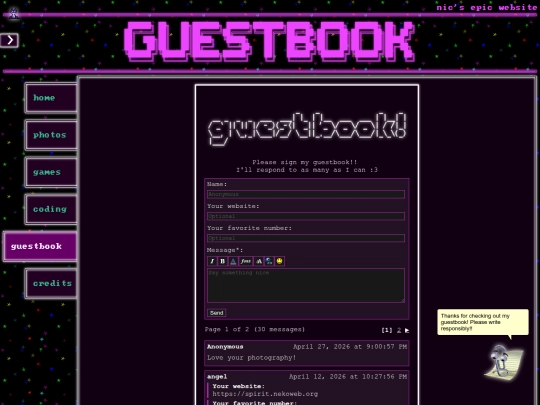
Task: Click the 'angel' author name
Action: coord(217,377)
